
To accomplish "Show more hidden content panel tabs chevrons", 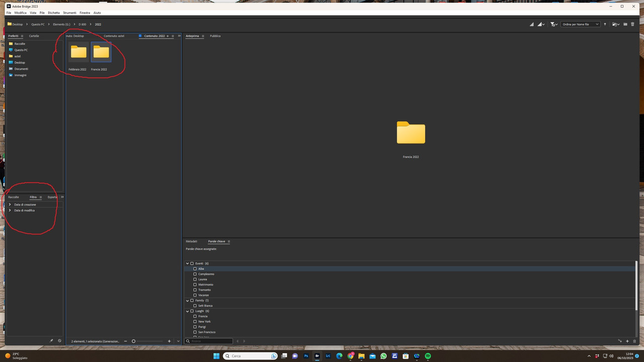I will pyautogui.click(x=179, y=36).
